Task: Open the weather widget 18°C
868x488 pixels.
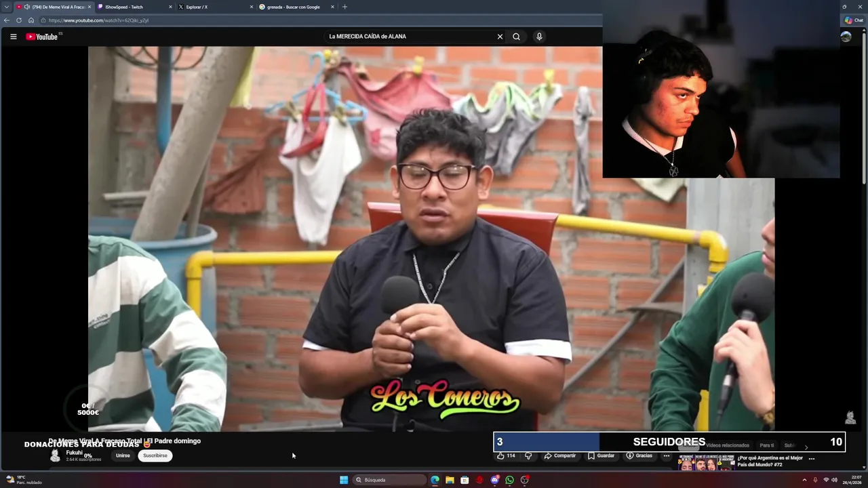Action: coord(24,480)
